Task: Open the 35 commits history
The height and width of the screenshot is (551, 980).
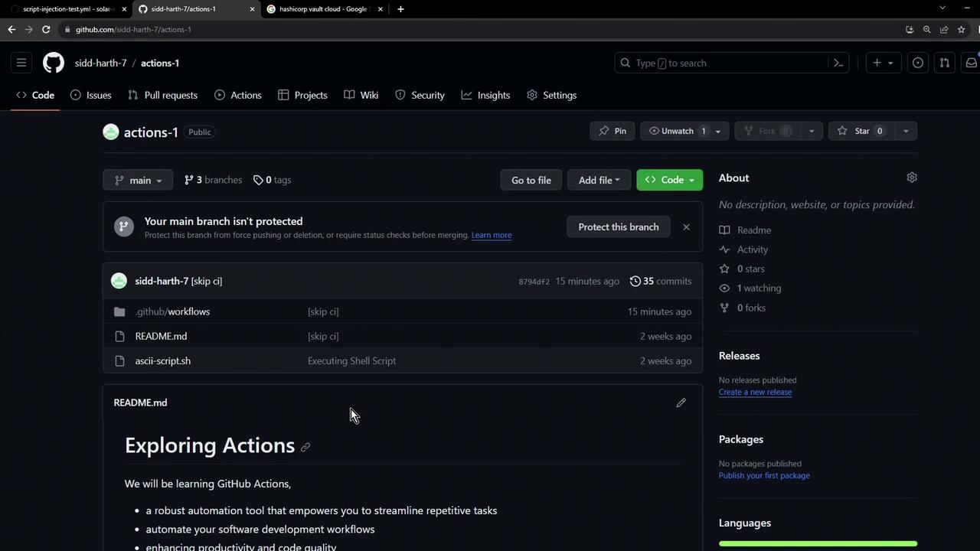Action: pos(661,281)
